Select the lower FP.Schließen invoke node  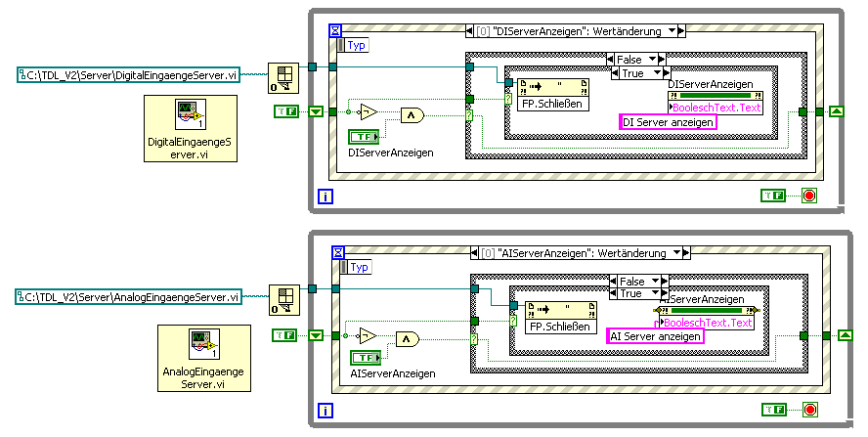tap(561, 318)
